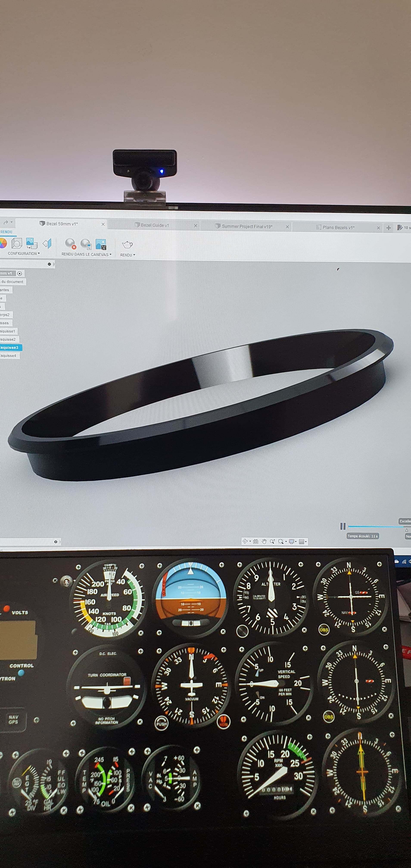Toggle the viewport grid layout icon
411x868 pixels.
[302, 541]
